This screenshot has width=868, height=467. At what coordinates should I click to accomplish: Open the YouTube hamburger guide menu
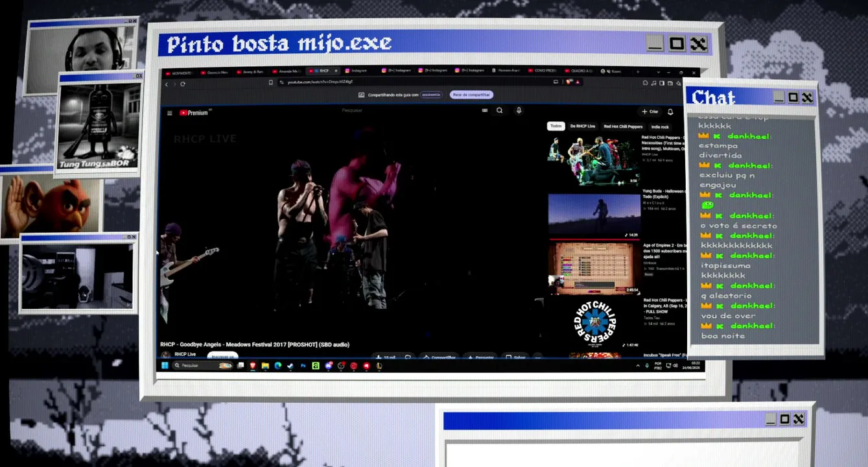coord(170,113)
